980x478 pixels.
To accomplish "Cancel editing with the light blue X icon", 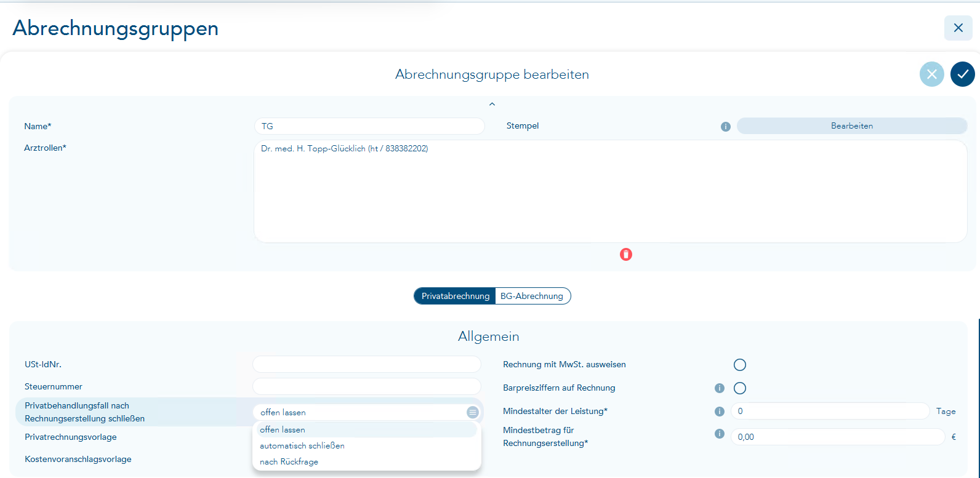I will 931,74.
